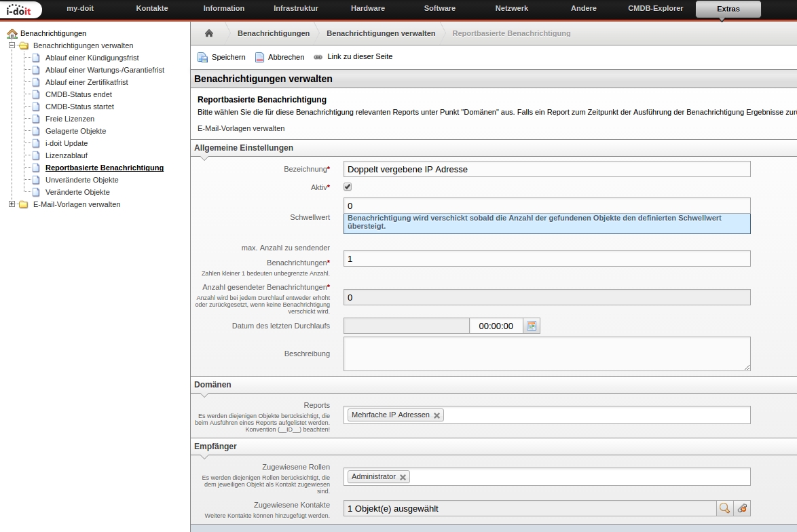The height and width of the screenshot is (532, 797).
Task: Click document icon next to Lizenzablauf
Action: (36, 155)
